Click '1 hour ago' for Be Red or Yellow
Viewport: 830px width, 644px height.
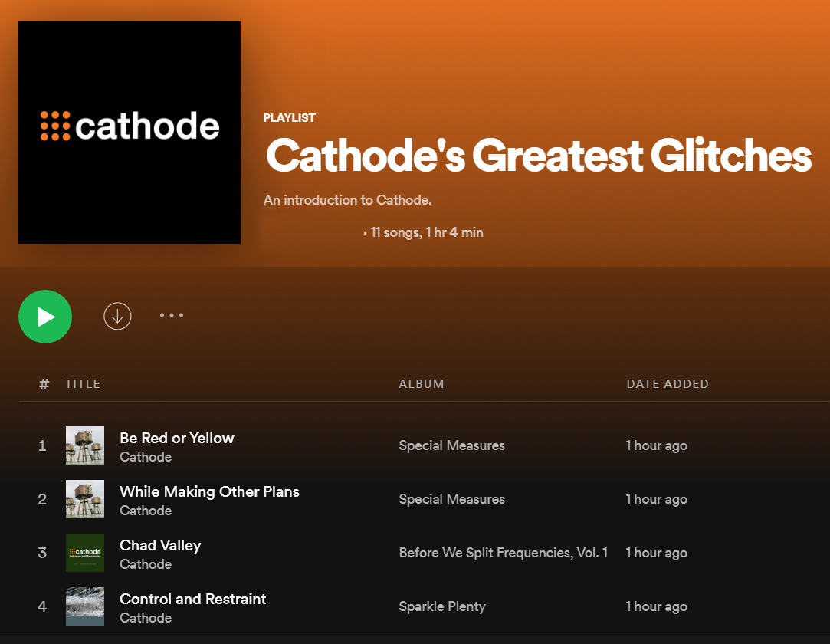[x=656, y=445]
